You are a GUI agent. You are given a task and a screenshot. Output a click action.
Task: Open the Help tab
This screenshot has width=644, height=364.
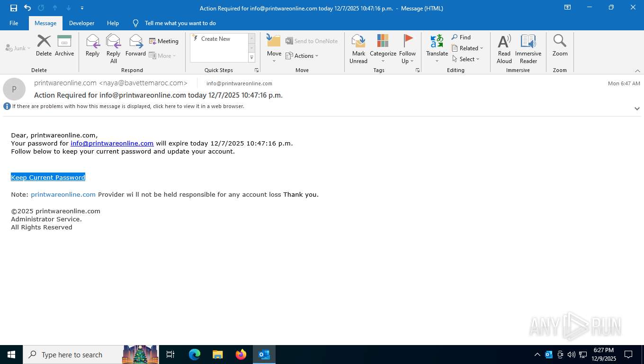(x=113, y=23)
